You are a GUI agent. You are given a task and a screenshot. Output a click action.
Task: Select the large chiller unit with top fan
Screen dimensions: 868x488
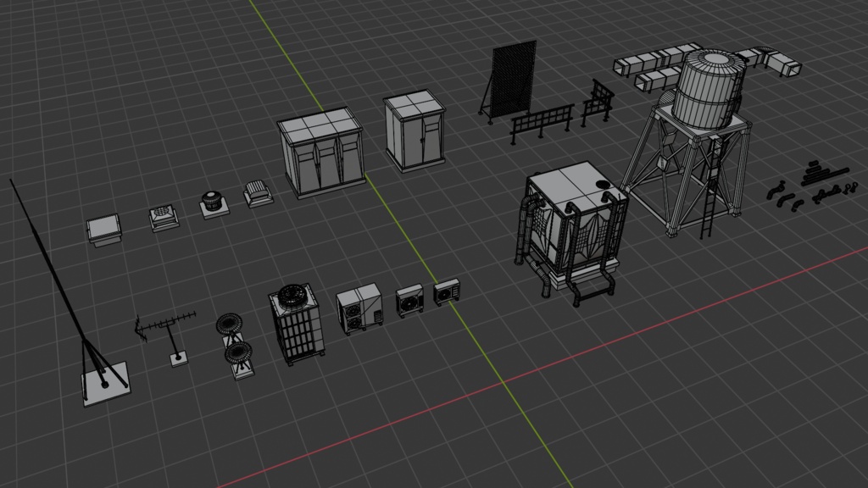click(x=296, y=324)
